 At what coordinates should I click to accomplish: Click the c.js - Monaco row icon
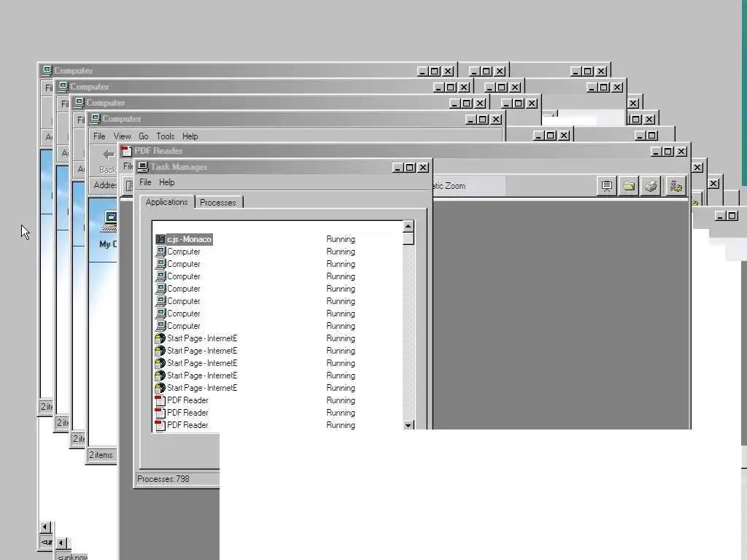pos(160,239)
